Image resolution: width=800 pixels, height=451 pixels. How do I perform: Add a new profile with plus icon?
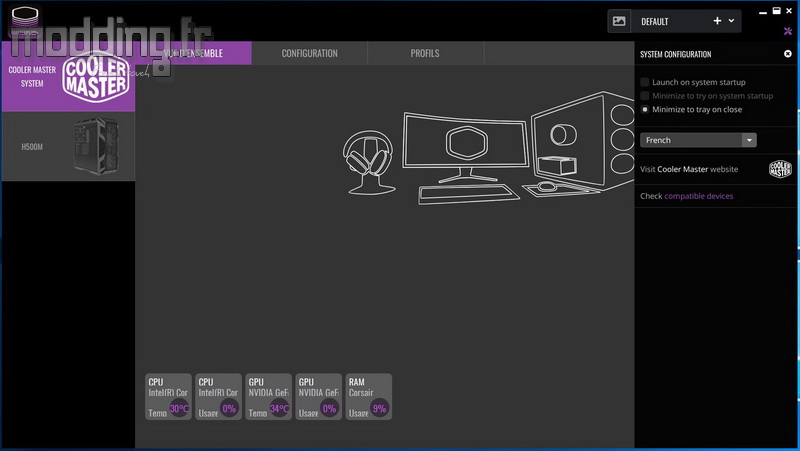717,21
